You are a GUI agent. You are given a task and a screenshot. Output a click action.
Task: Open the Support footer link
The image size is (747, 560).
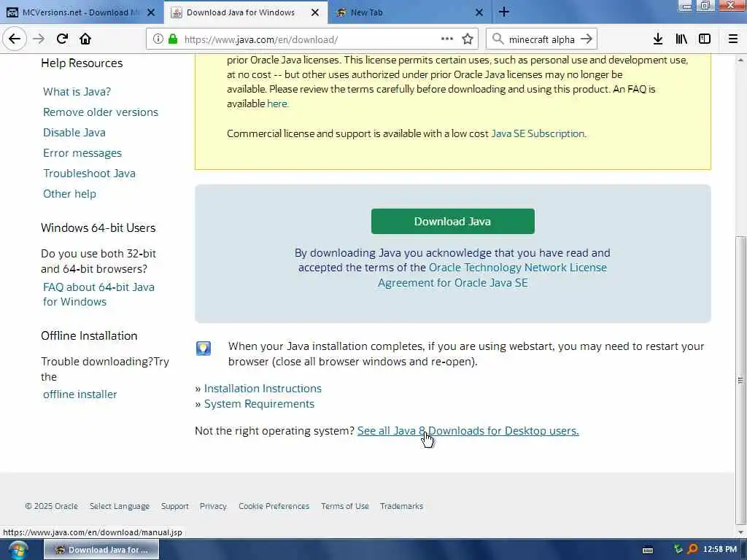coord(175,506)
